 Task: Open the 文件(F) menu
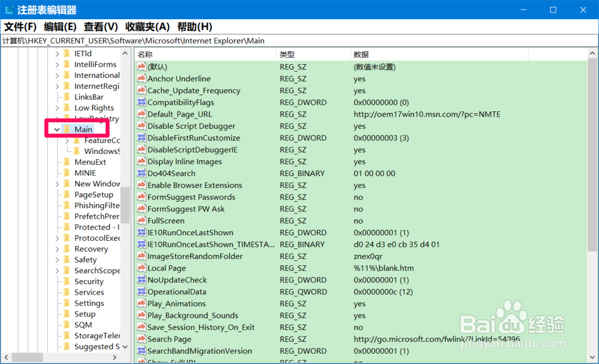coord(20,27)
